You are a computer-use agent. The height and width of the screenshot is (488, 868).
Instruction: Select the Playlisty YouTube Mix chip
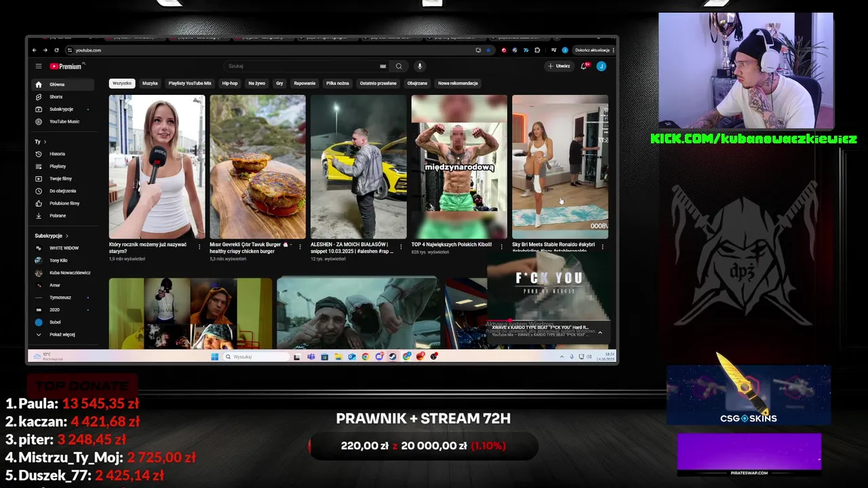point(190,83)
